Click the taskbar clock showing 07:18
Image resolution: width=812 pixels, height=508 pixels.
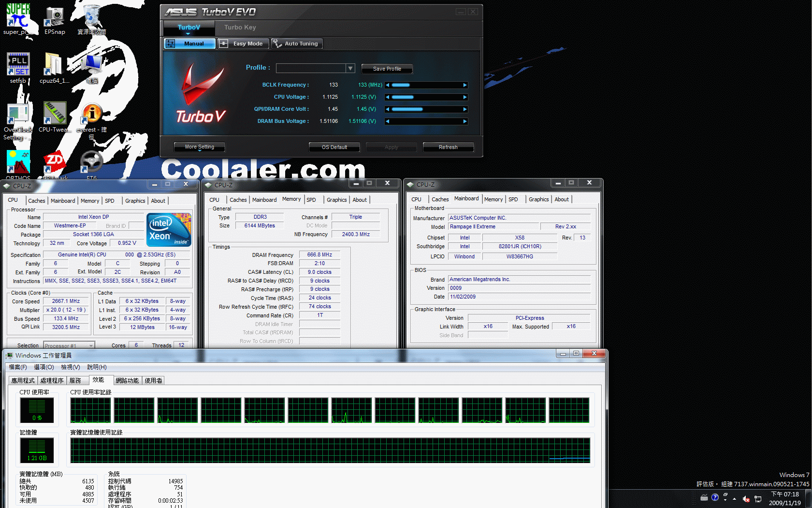pyautogui.click(x=785, y=498)
